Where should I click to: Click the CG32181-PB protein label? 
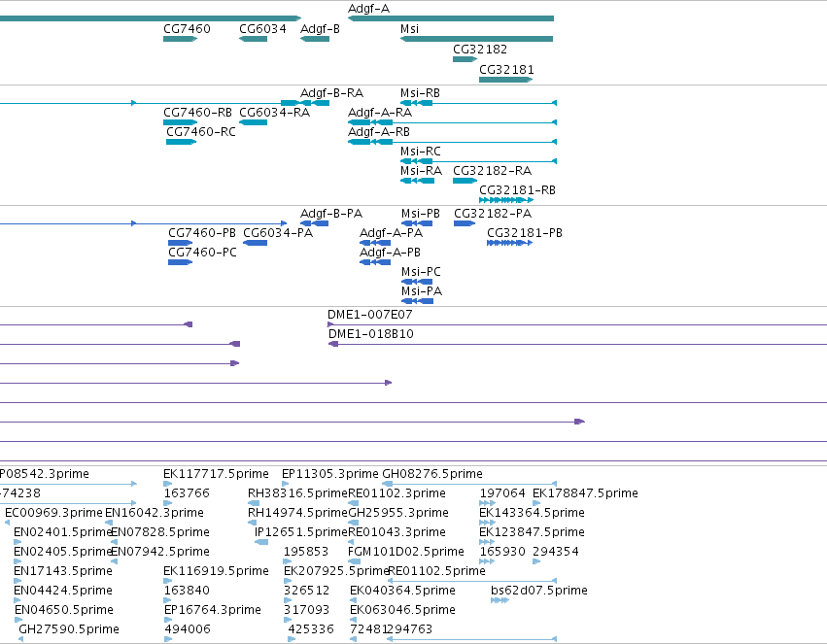(525, 233)
